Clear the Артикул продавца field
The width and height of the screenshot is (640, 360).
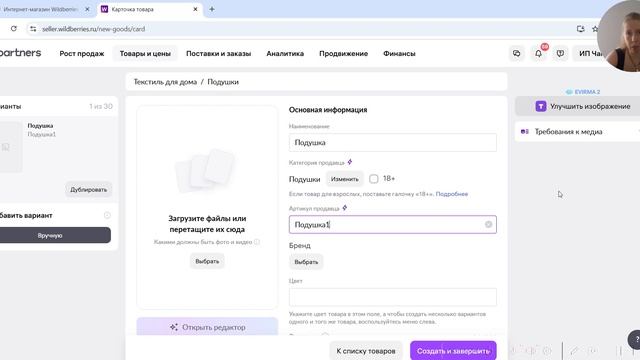(488, 224)
